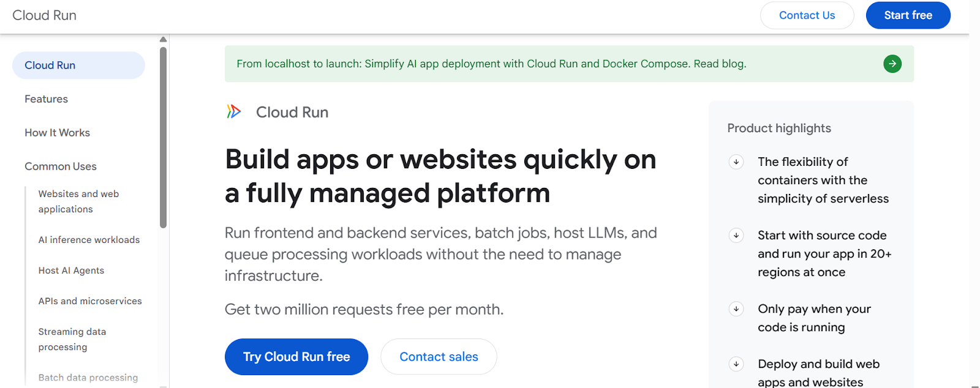
Task: Click the Start free button
Action: pyautogui.click(x=908, y=15)
